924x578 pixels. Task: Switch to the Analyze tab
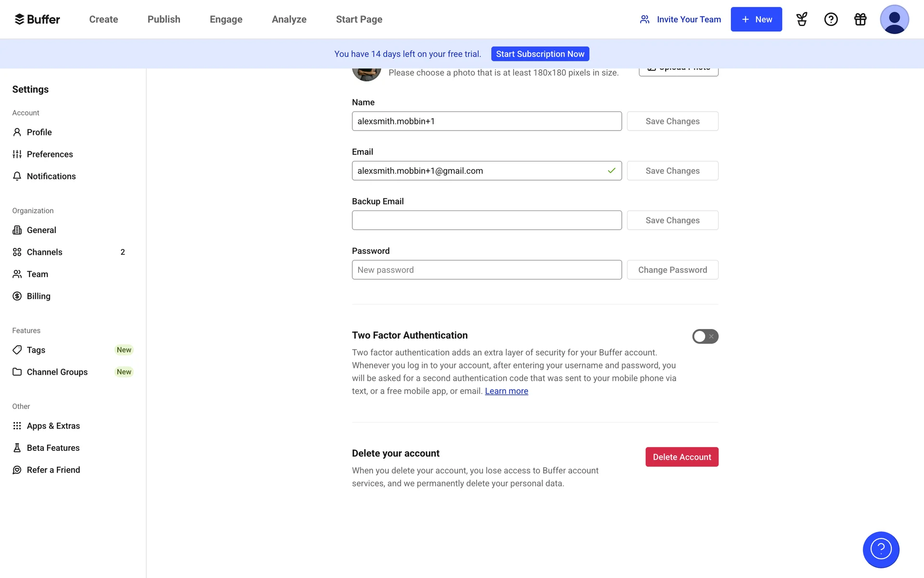289,19
